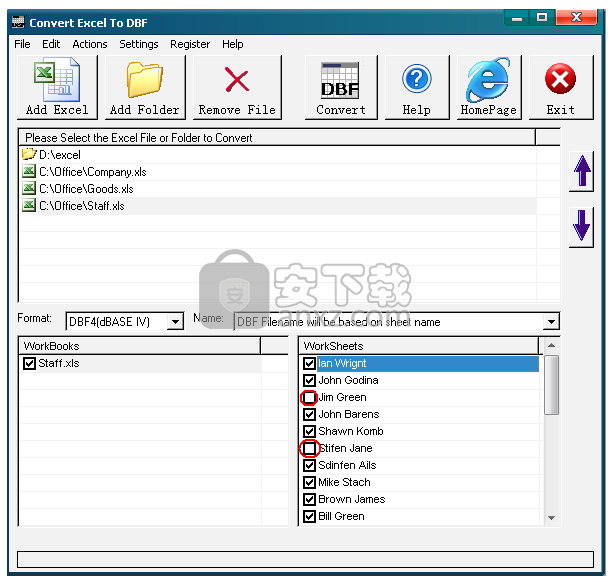
Task: Select the Brown James worksheet name
Action: pos(352,499)
